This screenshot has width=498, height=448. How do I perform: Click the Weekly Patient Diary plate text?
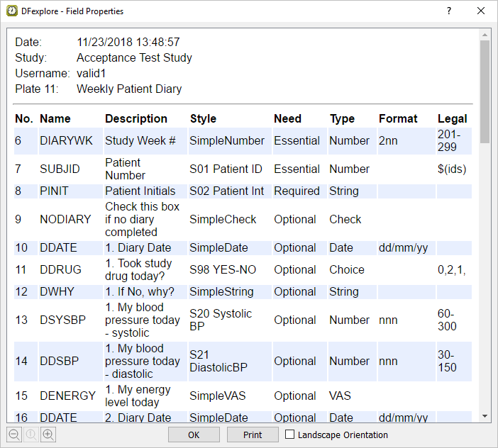(x=129, y=89)
